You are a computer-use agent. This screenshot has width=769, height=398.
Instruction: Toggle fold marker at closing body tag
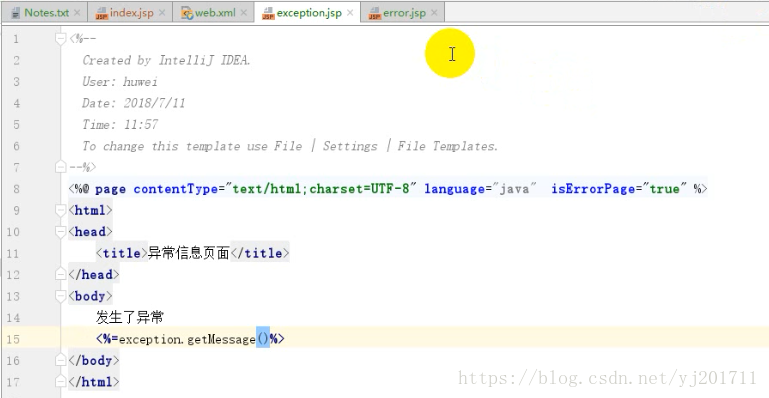pyautogui.click(x=61, y=361)
